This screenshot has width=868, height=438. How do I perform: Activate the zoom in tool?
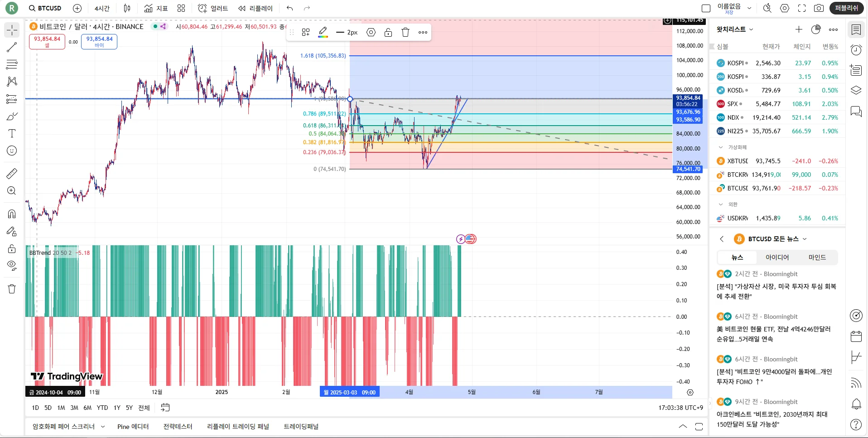[12, 191]
